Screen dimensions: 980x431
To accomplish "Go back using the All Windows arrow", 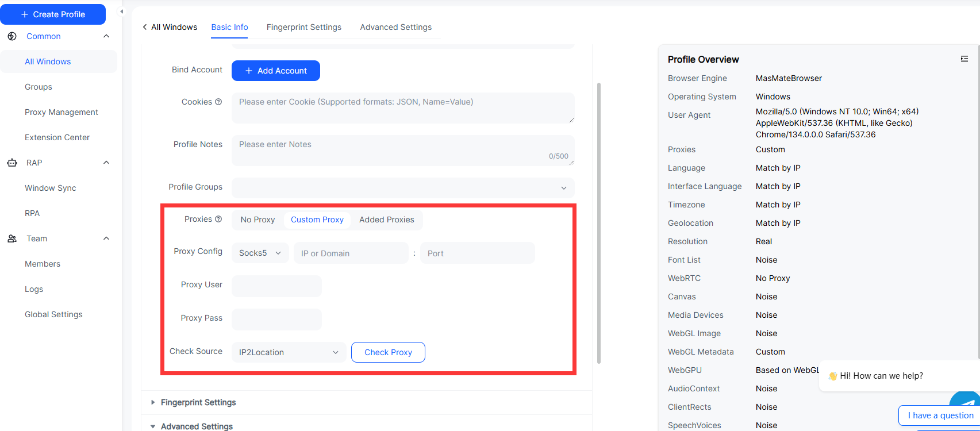I will click(145, 27).
